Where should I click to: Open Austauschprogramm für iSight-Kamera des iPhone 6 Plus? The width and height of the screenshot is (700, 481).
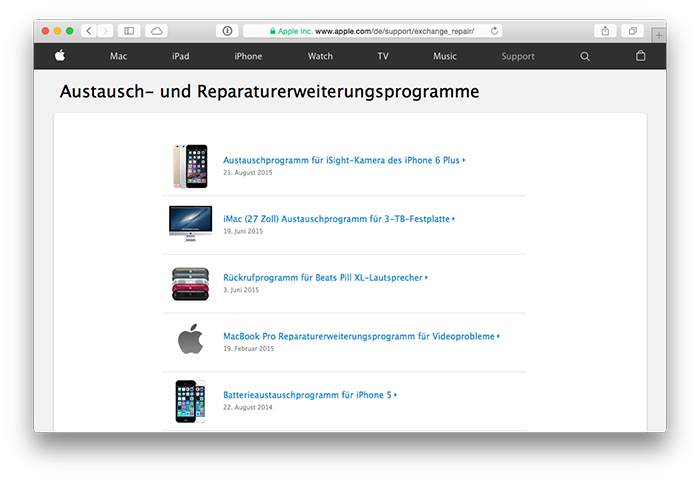(x=344, y=160)
